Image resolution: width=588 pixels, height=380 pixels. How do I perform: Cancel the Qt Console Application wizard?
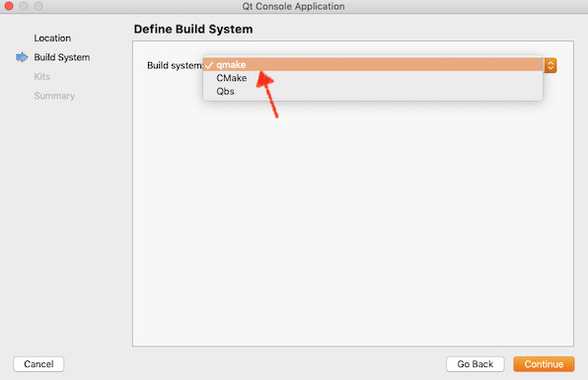(x=38, y=364)
